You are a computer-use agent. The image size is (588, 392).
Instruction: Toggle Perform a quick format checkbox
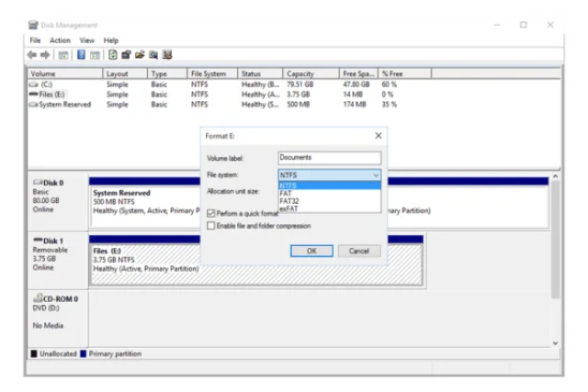pyautogui.click(x=210, y=214)
